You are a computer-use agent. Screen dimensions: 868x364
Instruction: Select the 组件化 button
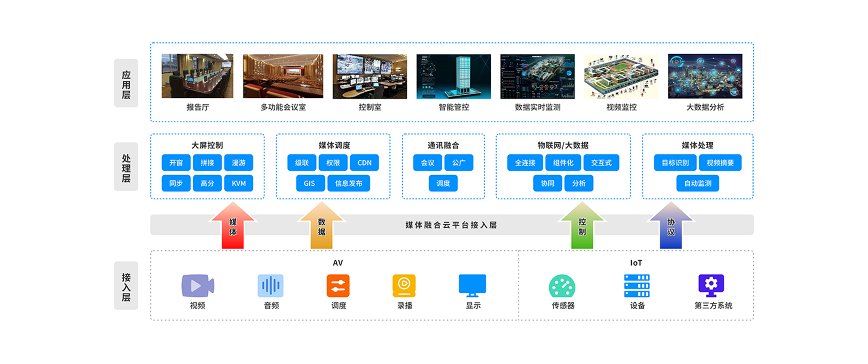click(563, 163)
